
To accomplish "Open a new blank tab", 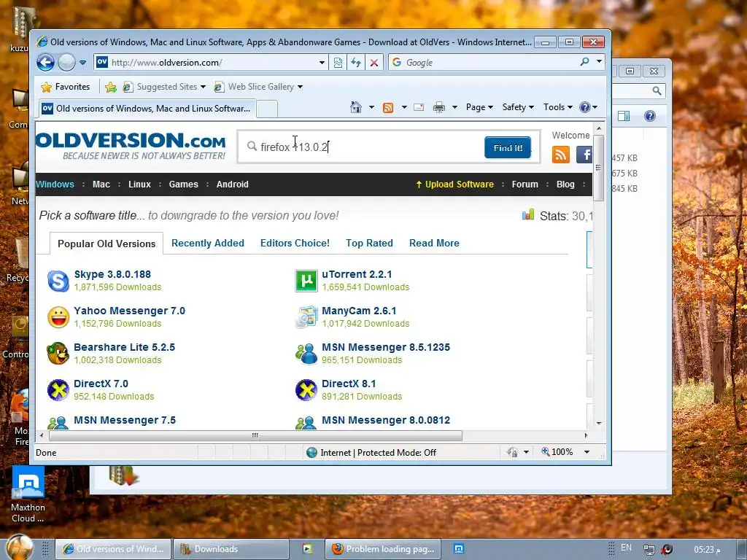I will coord(267,109).
